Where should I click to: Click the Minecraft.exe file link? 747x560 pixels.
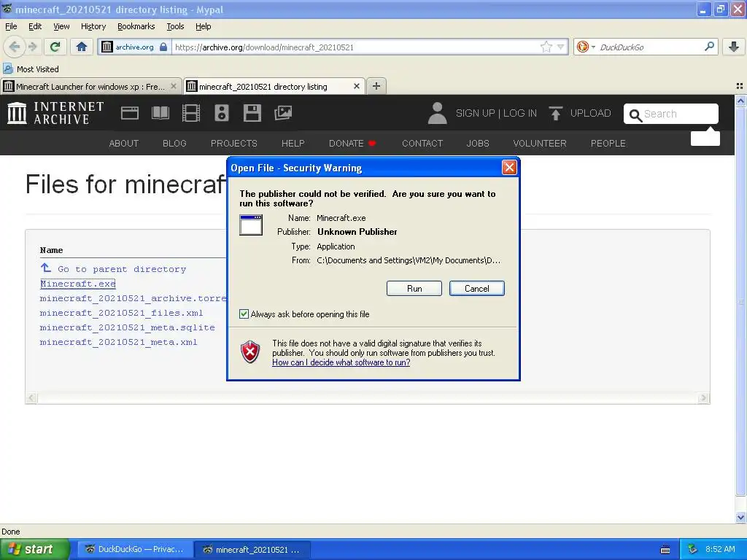click(x=78, y=284)
